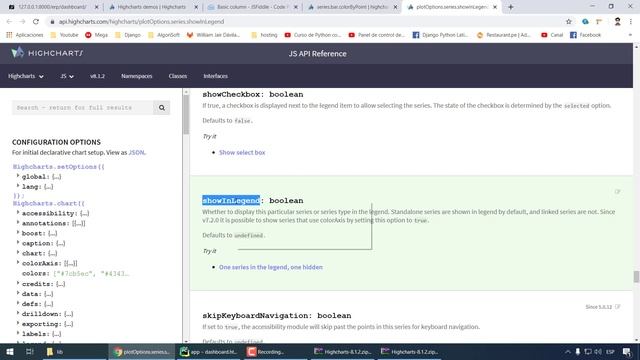Expand the exporting tree node
Screen dimensions: 640x360
pos(18,323)
